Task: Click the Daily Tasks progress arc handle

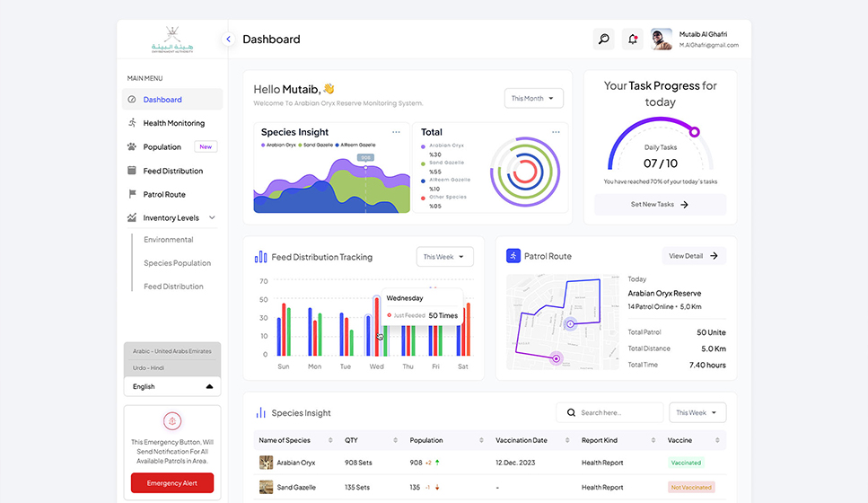Action: (x=694, y=132)
